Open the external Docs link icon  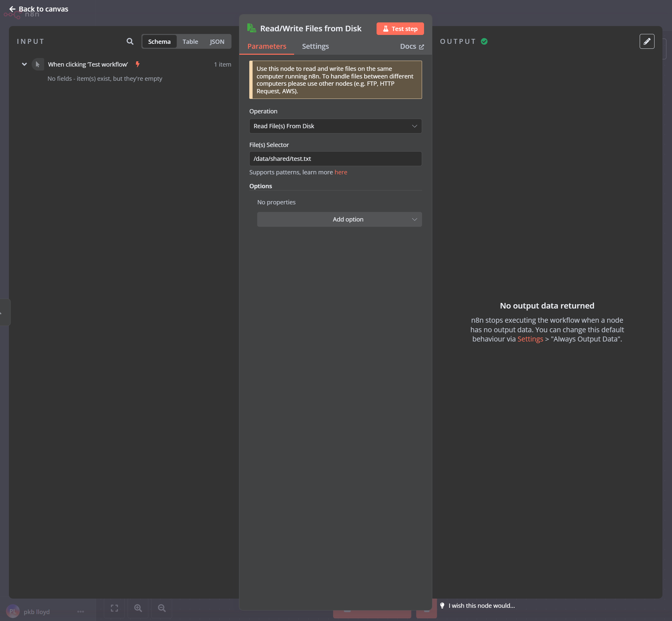(x=421, y=47)
